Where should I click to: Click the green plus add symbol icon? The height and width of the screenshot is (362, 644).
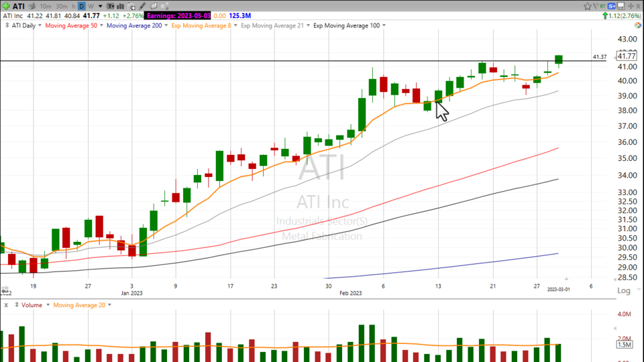point(5,6)
